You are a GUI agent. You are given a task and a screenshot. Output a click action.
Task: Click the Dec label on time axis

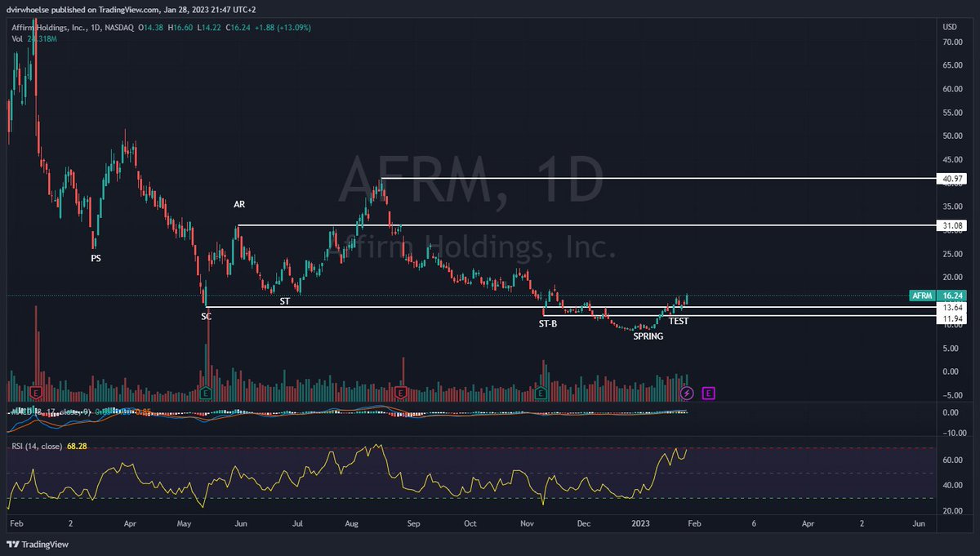coord(583,523)
